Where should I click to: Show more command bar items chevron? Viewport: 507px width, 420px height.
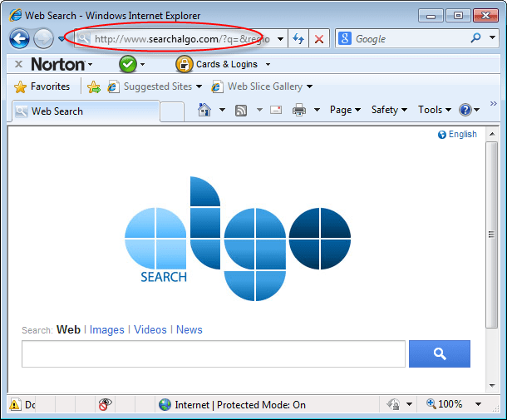click(x=493, y=103)
